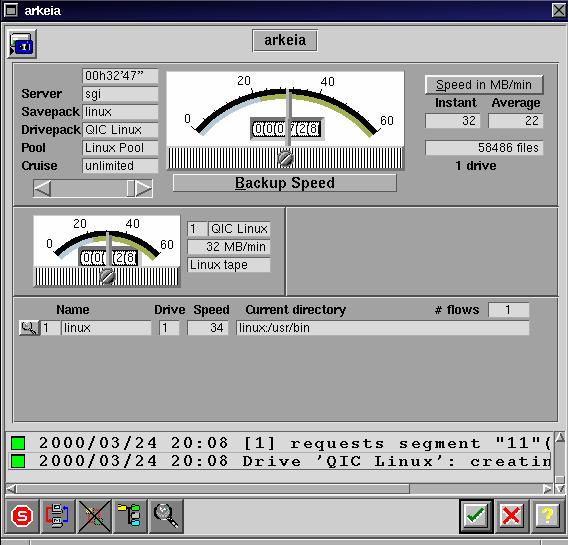
Task: Click the right arrow under Cruise
Action: [143, 188]
